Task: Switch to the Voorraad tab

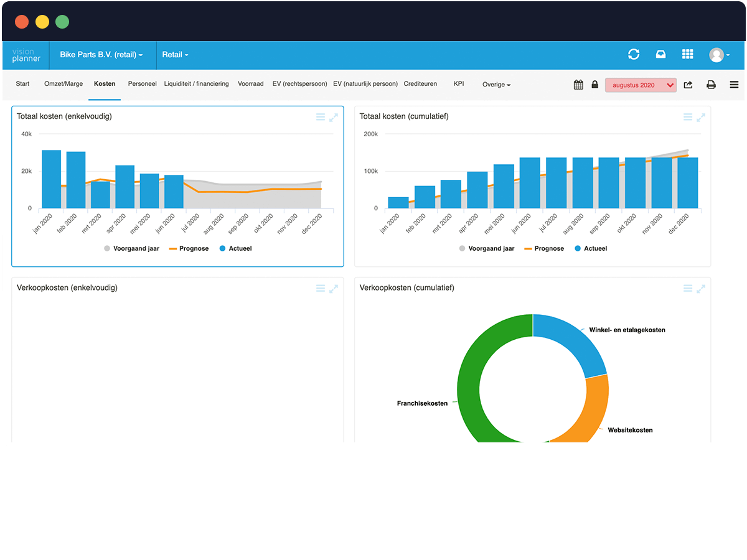Action: (x=250, y=83)
